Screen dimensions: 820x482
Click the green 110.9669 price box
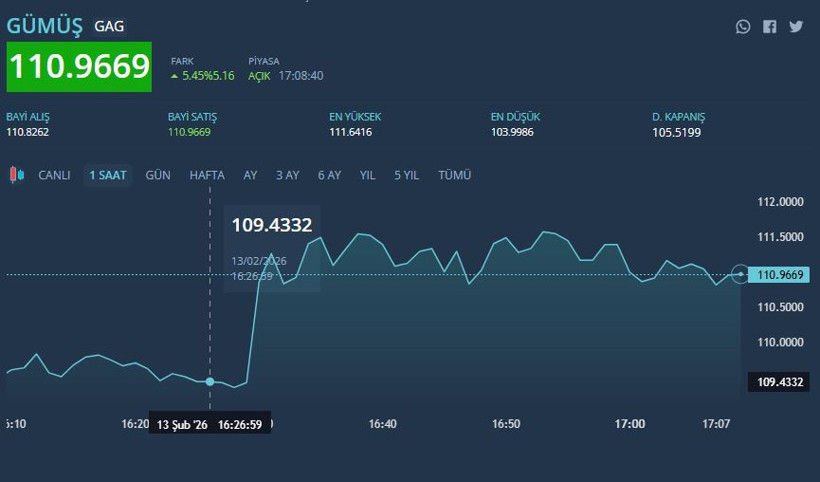79,67
